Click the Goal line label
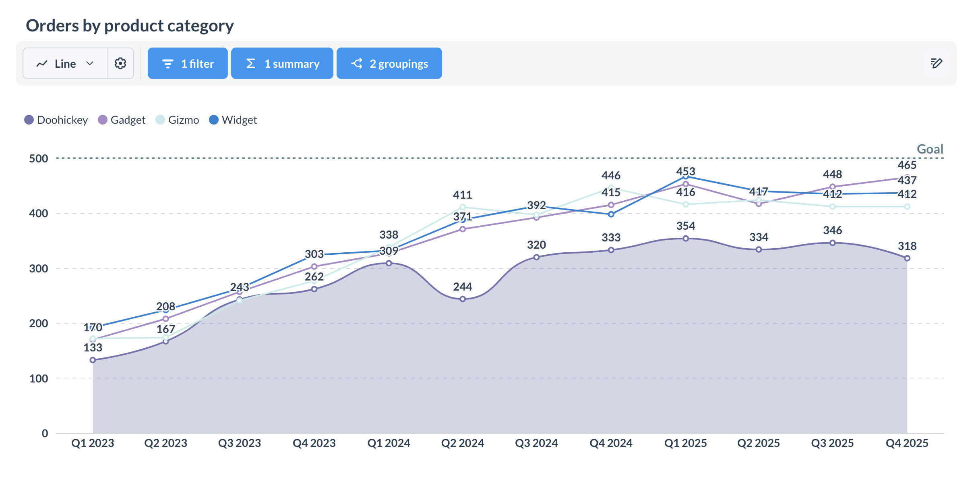The width and height of the screenshot is (980, 482). pos(930,149)
